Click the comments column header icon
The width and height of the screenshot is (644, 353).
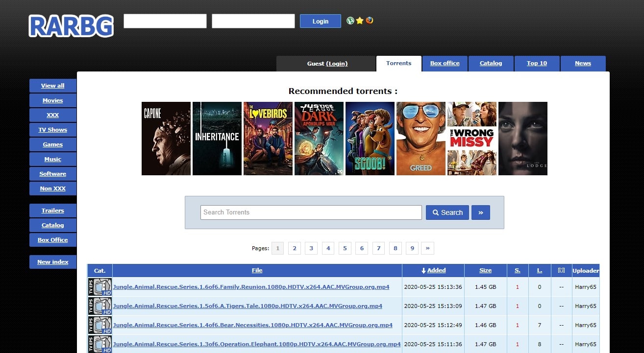(561, 270)
